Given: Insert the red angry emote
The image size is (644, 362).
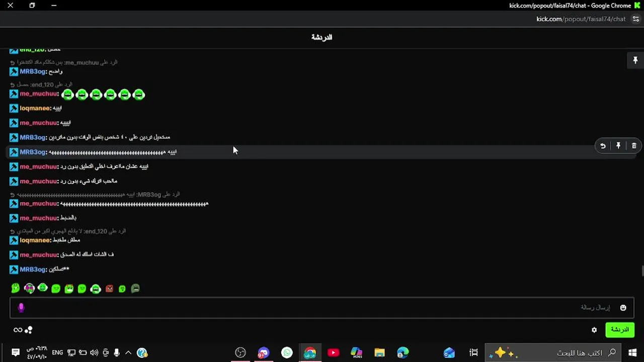Looking at the screenshot, I should (109, 289).
